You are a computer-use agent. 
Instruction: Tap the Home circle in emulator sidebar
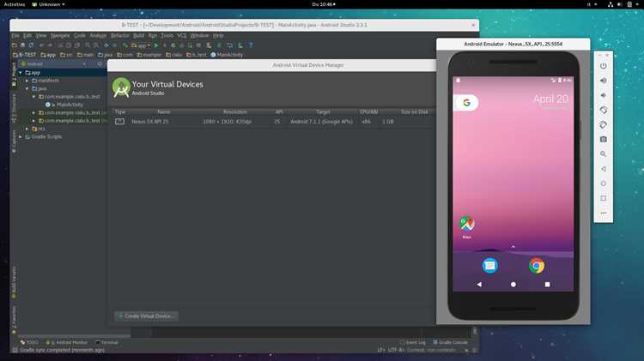(603, 184)
